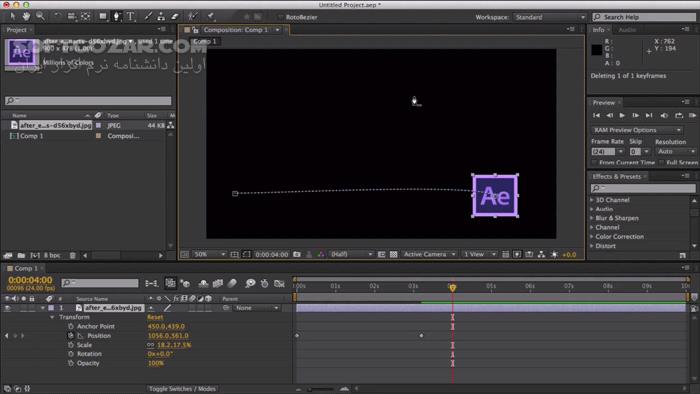Select the Effects & Presets tab
The height and width of the screenshot is (394, 700).
tap(617, 177)
